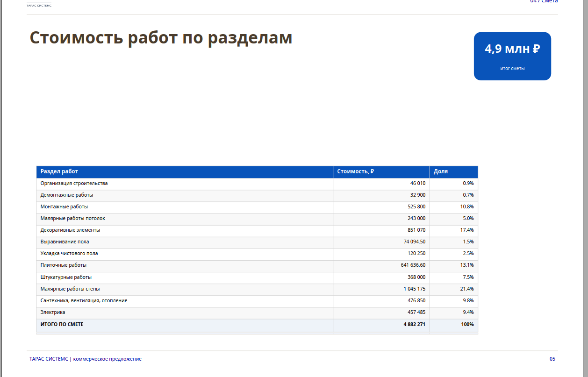Select the Штукатурные работы row
The image size is (588, 377).
(257, 277)
